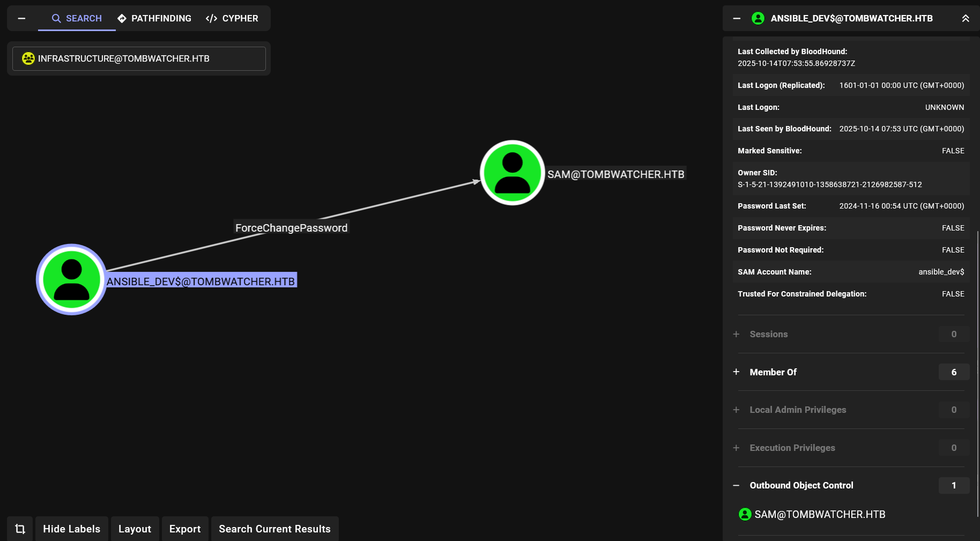Viewport: 980px width, 541px height.
Task: Open the Cypher tab
Action: point(232,18)
